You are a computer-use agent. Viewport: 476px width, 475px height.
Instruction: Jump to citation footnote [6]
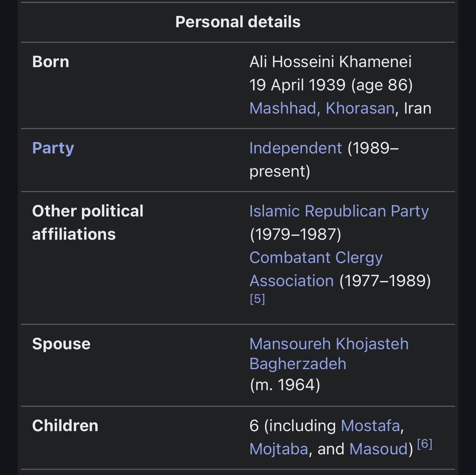pos(424,444)
